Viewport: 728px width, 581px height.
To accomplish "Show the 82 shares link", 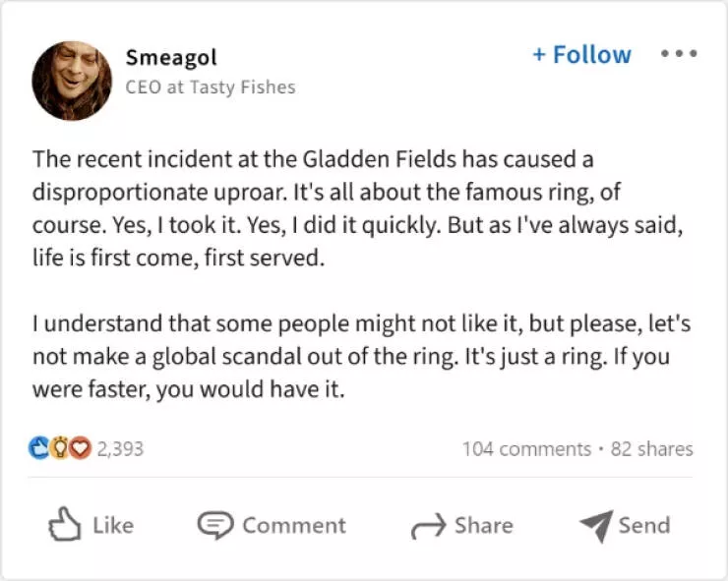I will coord(651,448).
